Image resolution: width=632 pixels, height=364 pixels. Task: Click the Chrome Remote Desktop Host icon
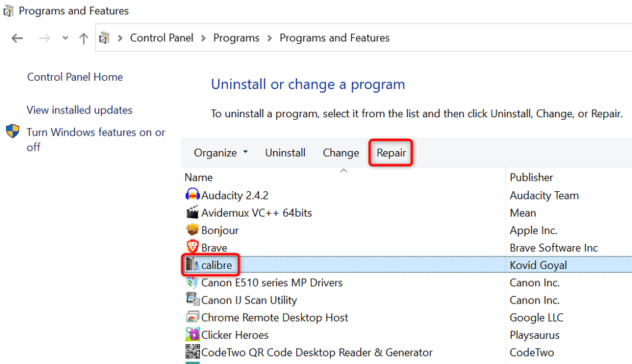(193, 317)
